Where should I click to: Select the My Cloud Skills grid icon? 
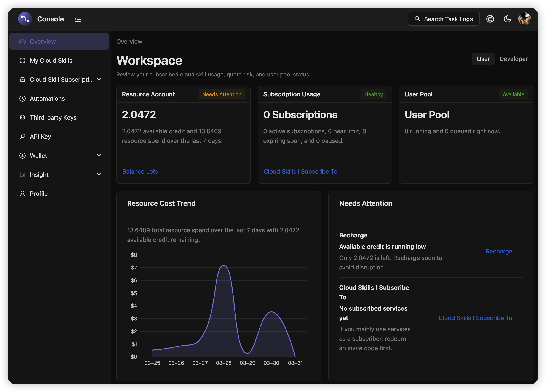(x=22, y=61)
